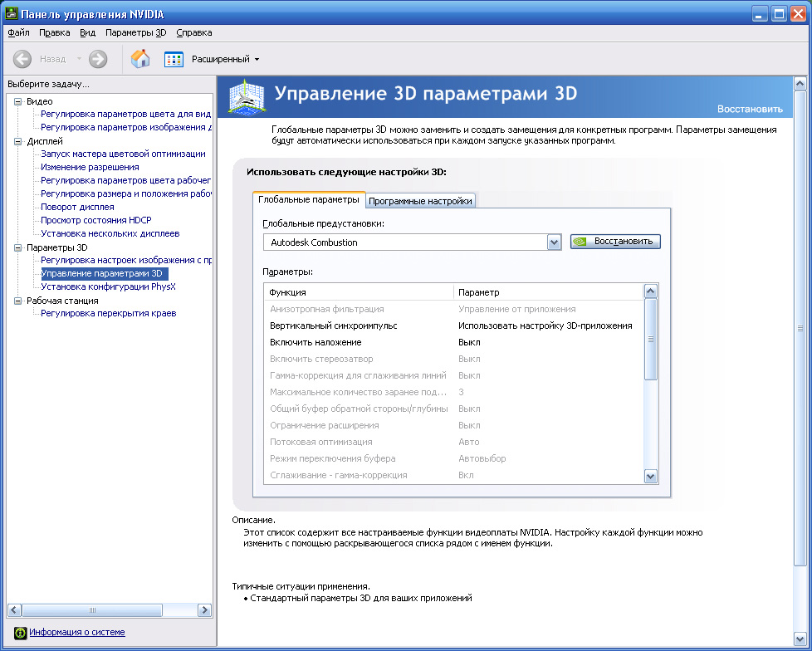Screen dimensions: 812x651
Task: Switch to Программные настройки tab
Action: 421,201
